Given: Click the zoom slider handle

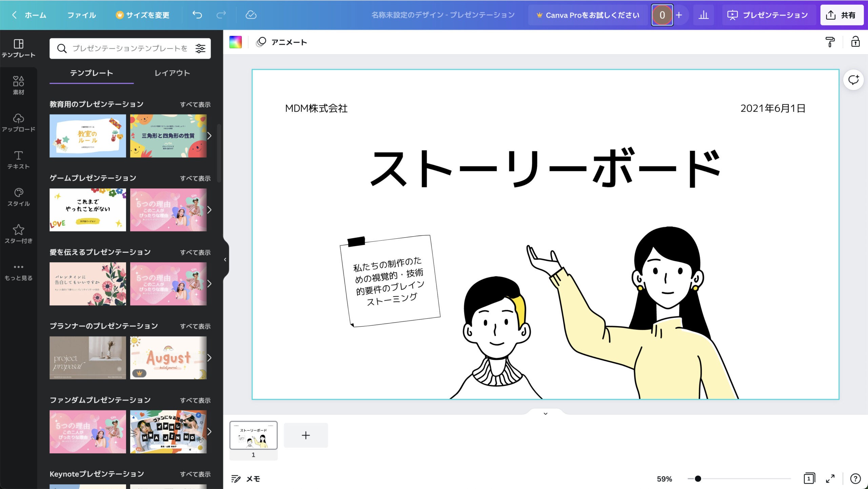Looking at the screenshot, I should [697, 479].
